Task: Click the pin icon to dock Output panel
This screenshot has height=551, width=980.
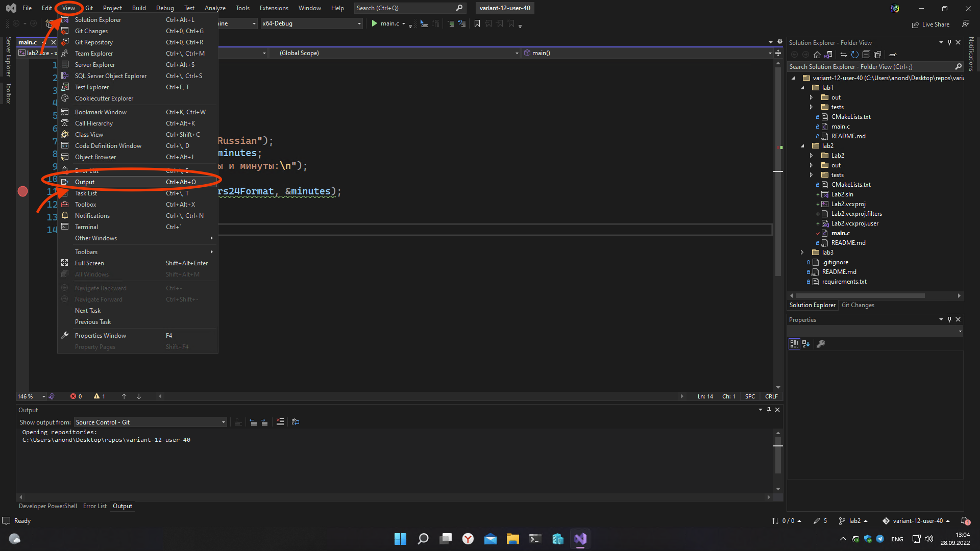Action: tap(769, 409)
